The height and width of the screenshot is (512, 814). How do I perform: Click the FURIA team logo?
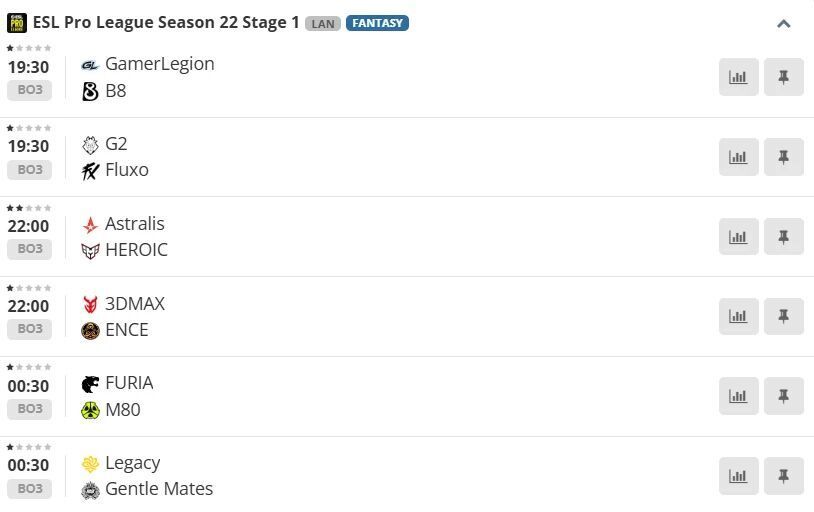point(90,384)
